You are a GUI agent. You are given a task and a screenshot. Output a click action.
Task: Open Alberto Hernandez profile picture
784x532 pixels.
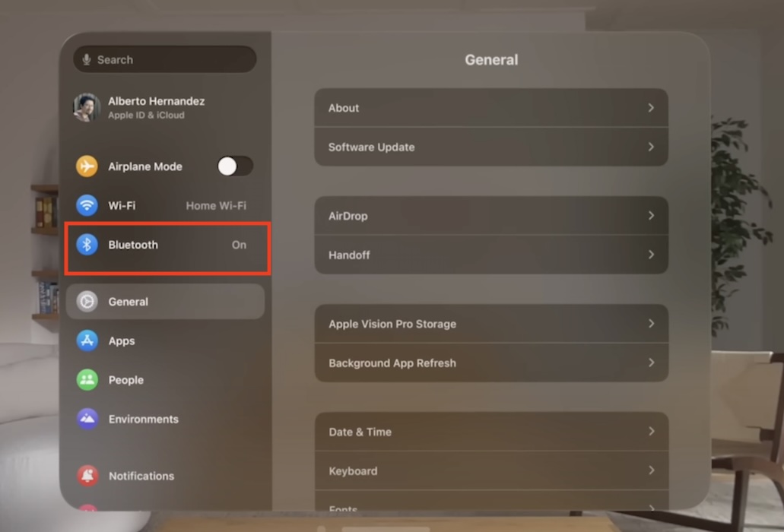click(87, 107)
